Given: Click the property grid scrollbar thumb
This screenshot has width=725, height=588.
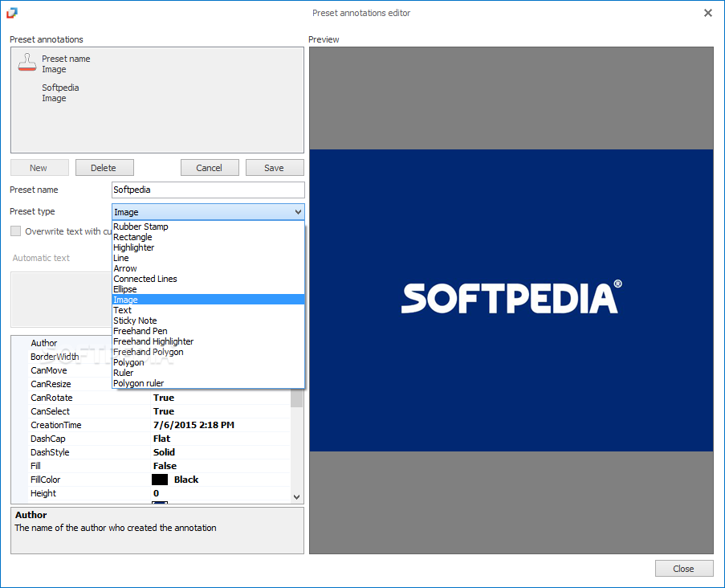Looking at the screenshot, I should click(297, 398).
